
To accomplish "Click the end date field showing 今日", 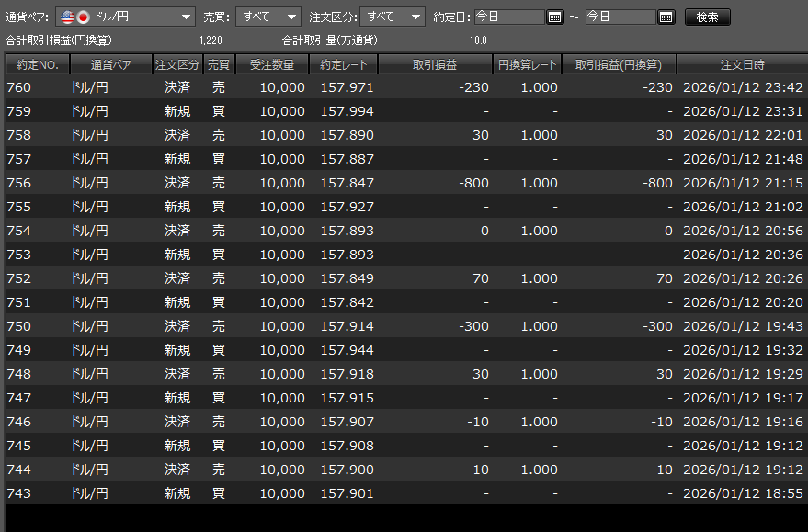I will tap(620, 17).
